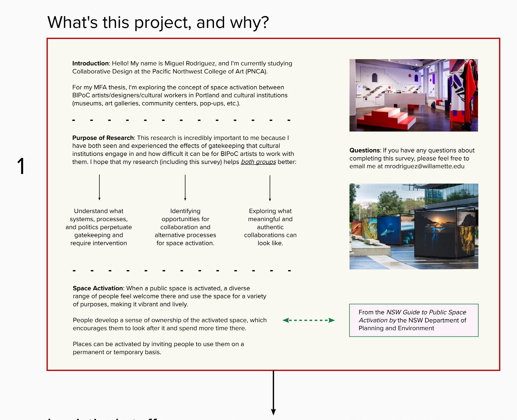Click the Introduction paragraph text
The height and width of the screenshot is (420, 517).
pos(182,67)
